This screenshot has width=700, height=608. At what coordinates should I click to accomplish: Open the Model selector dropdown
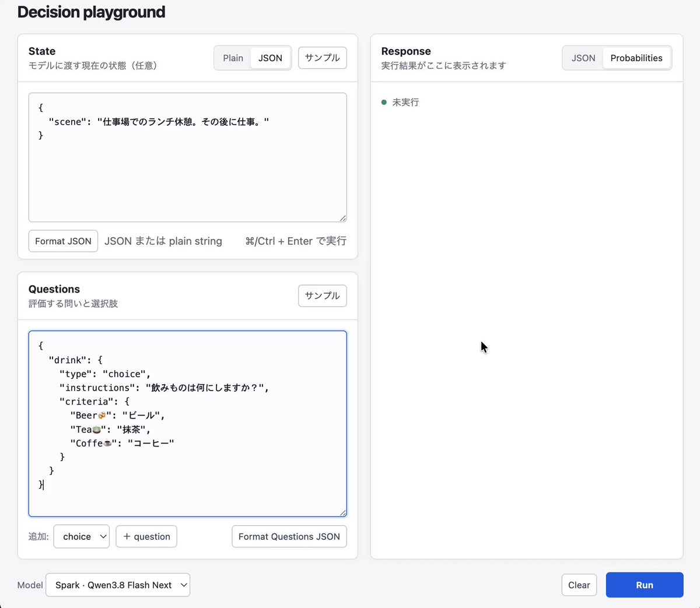click(x=118, y=585)
